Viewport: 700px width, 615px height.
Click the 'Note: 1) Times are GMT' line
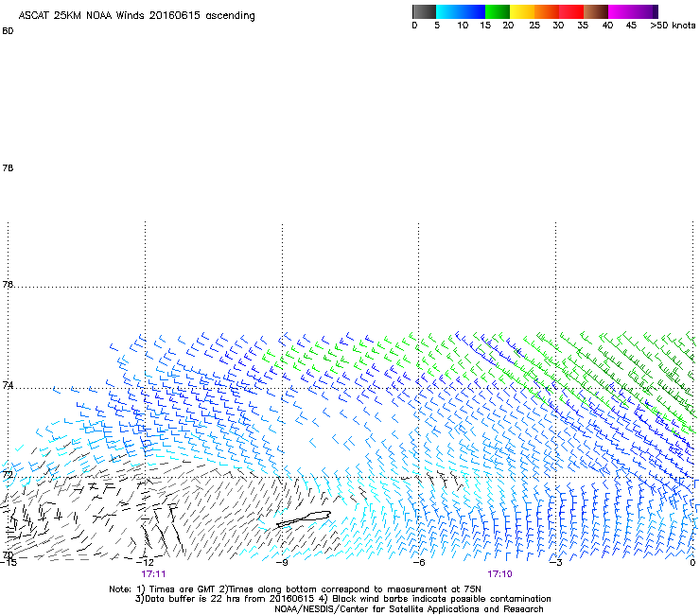295,589
